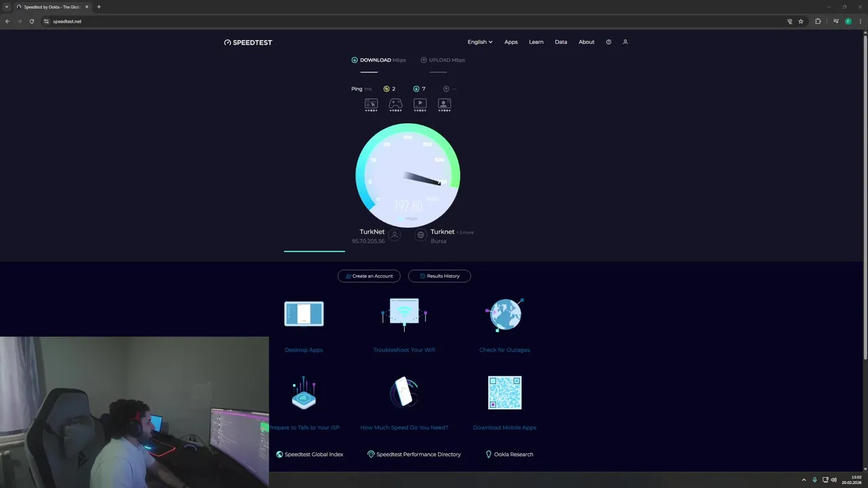Open the help question mark icon
The width and height of the screenshot is (868, 488).
click(x=608, y=42)
